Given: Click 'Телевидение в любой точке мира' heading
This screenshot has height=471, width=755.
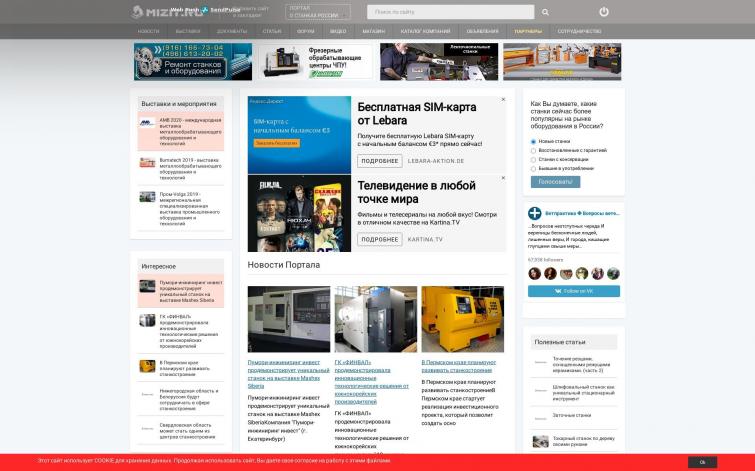Looking at the screenshot, I should pos(417,192).
